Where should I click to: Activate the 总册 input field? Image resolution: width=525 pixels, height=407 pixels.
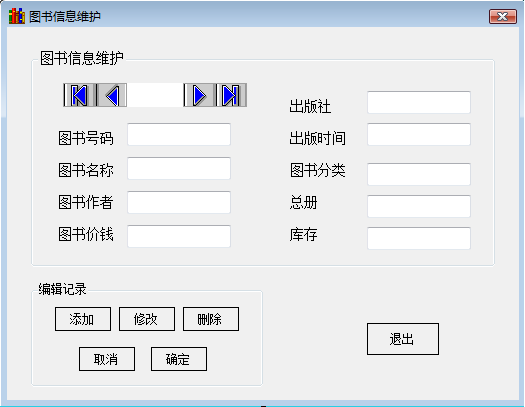[x=419, y=206]
